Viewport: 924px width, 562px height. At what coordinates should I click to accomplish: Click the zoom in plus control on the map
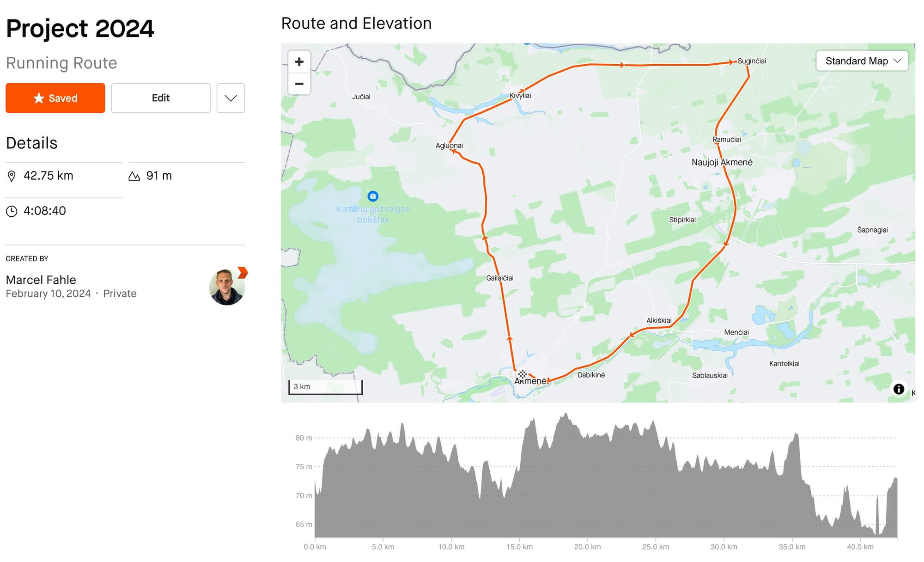[x=299, y=61]
